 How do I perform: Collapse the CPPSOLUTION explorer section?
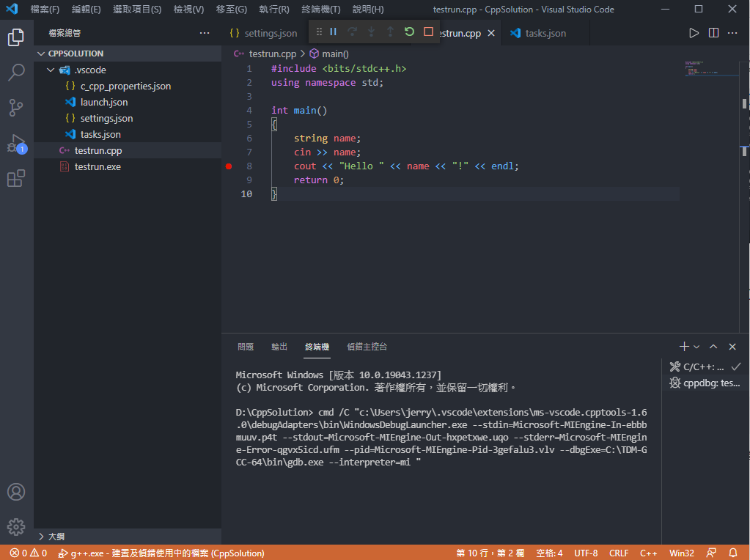pyautogui.click(x=40, y=54)
